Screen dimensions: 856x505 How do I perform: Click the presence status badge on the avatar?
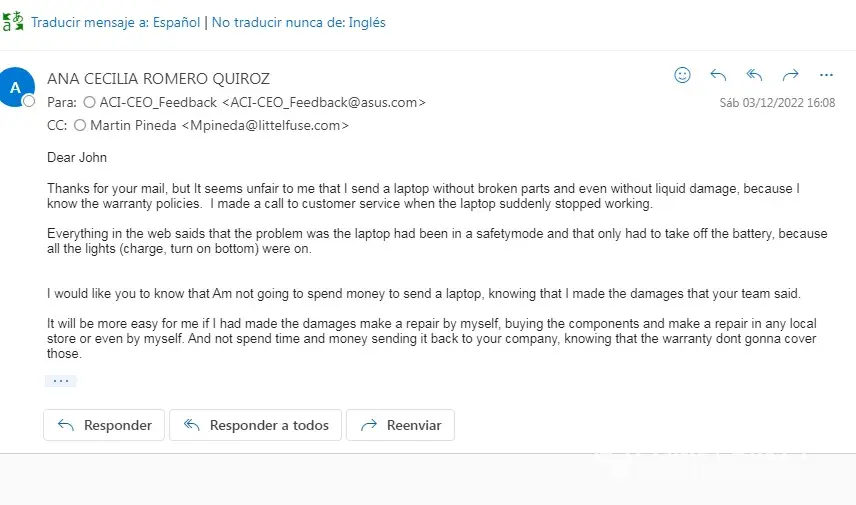[x=28, y=101]
